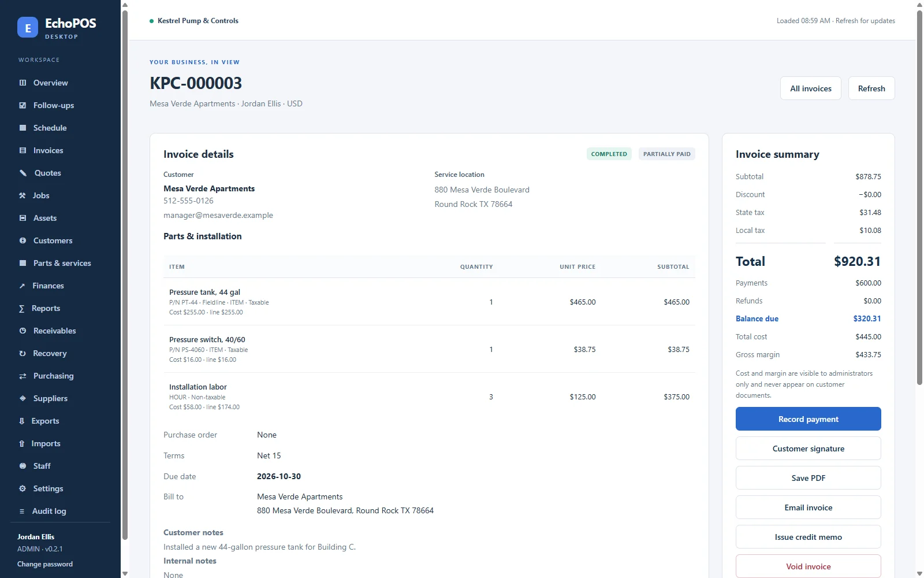Screen dimensions: 924x578
Task: Click the Void invoice button
Action: pos(808,566)
